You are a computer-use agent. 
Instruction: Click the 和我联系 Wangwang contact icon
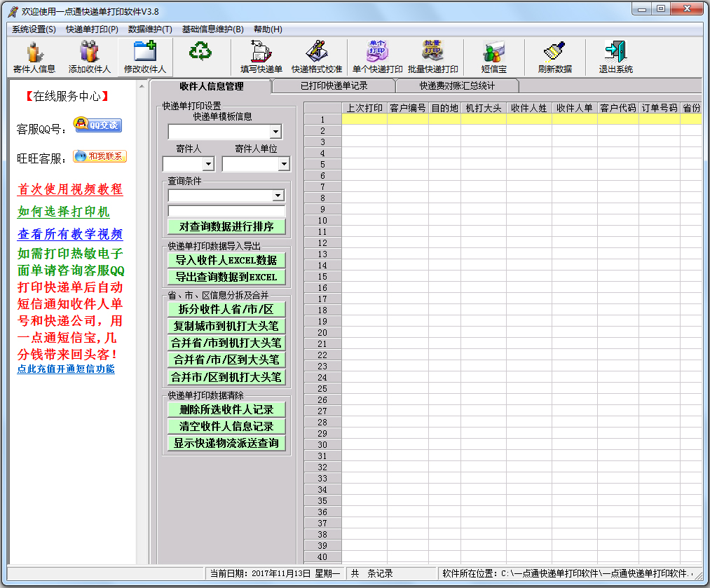pos(100,156)
